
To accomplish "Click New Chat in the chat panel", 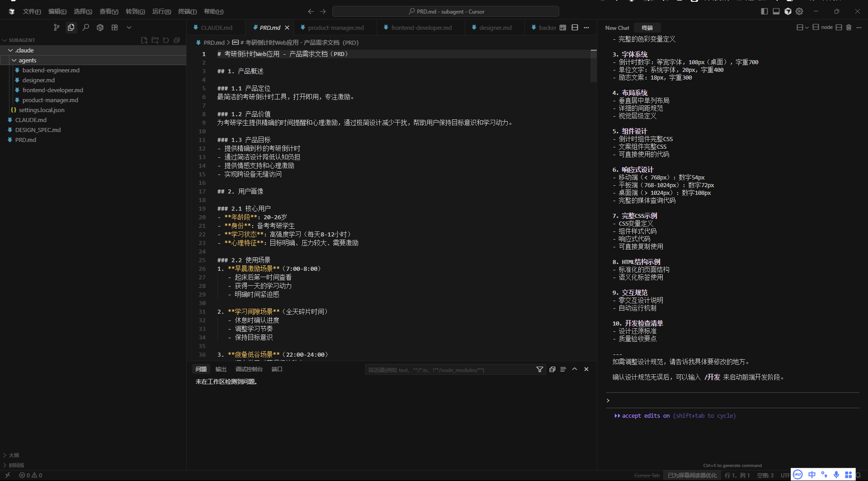I will 617,28.
